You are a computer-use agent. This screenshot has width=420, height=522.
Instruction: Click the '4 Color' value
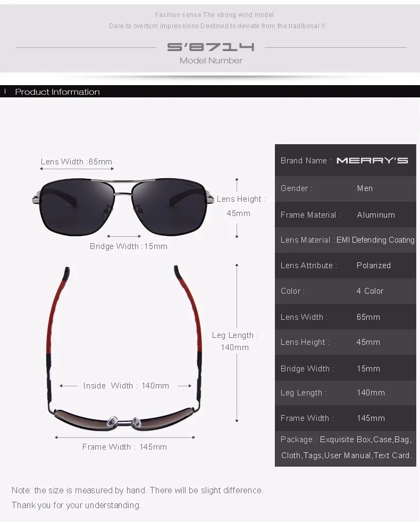[x=370, y=291]
